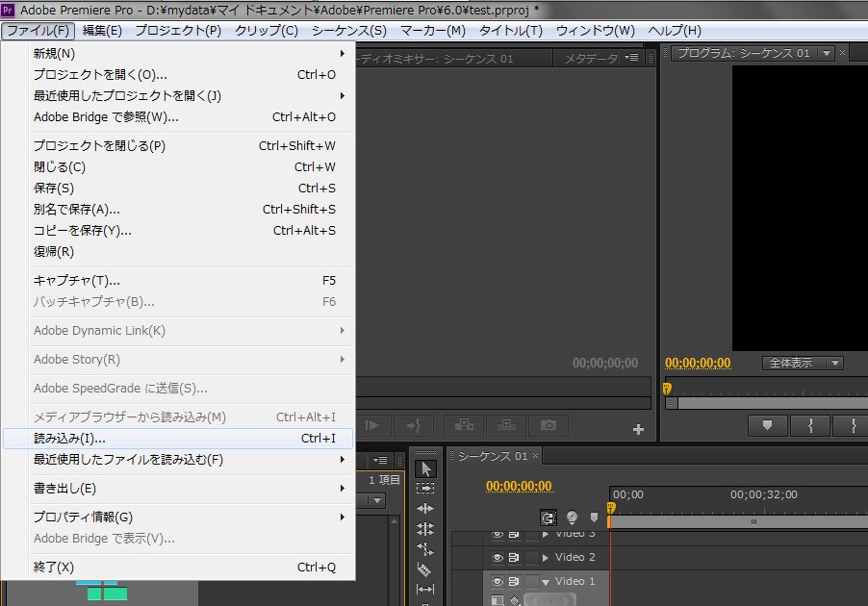Open the ヘルプ(H) menu
Viewport: 868px width, 606px height.
click(x=675, y=31)
